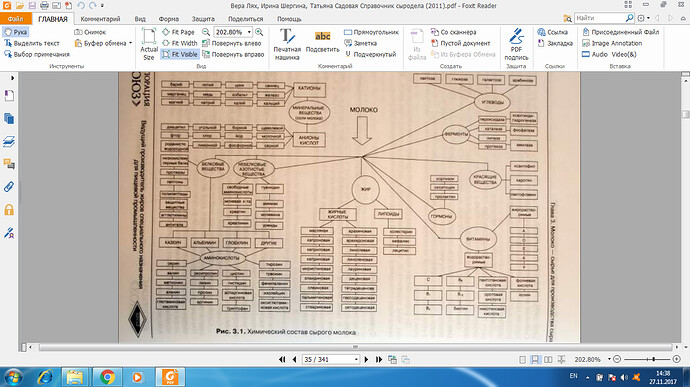Click the zoom slider in status bar
This screenshot has width=690, height=387.
[647, 360]
